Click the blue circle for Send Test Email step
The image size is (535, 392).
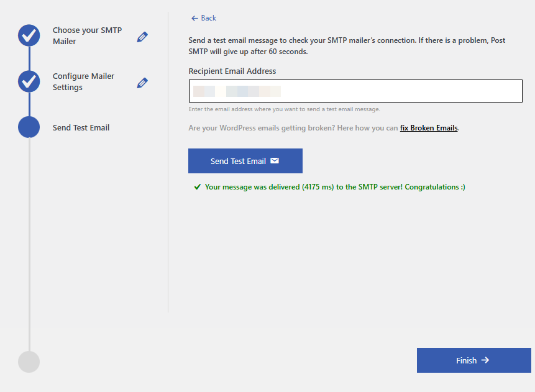pos(29,127)
